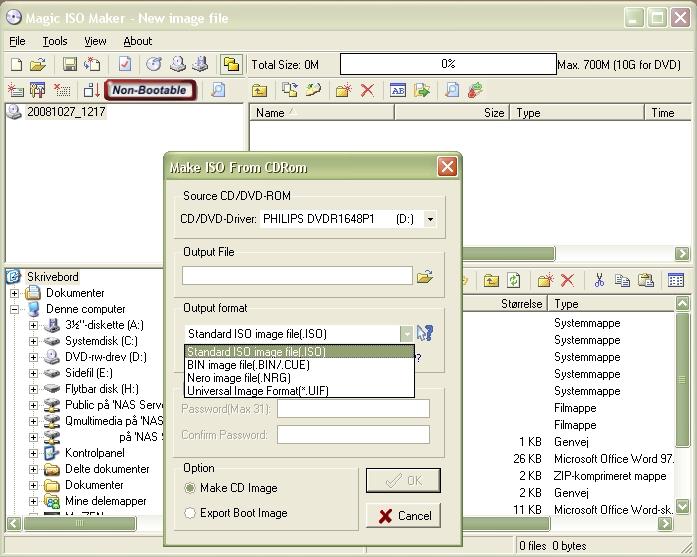Click the Output File text field
Image resolution: width=697 pixels, height=557 pixels.
297,276
